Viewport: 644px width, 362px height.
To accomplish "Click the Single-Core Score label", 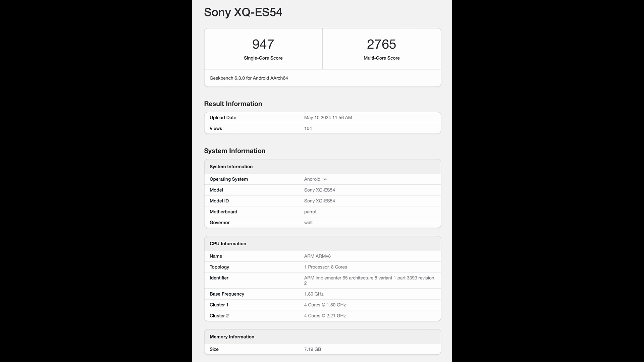I will [263, 58].
